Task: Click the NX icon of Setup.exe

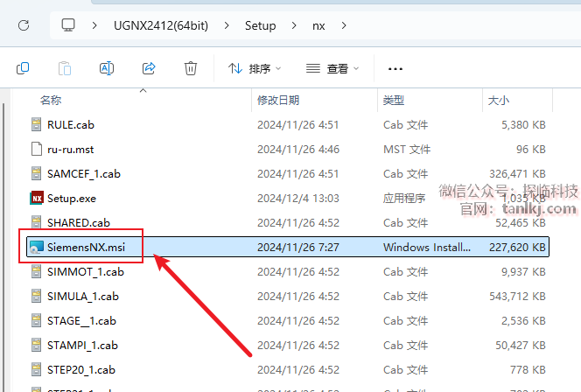Action: [x=37, y=199]
